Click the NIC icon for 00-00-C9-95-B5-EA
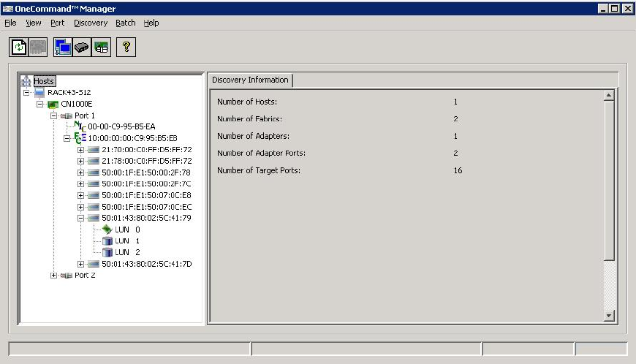Screen dimensions: 636x364 coord(80,126)
